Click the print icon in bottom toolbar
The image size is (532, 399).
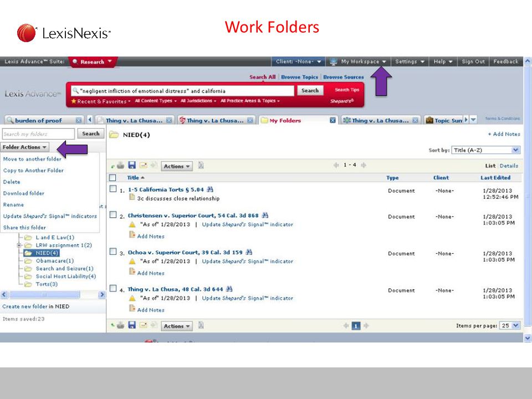pos(120,325)
